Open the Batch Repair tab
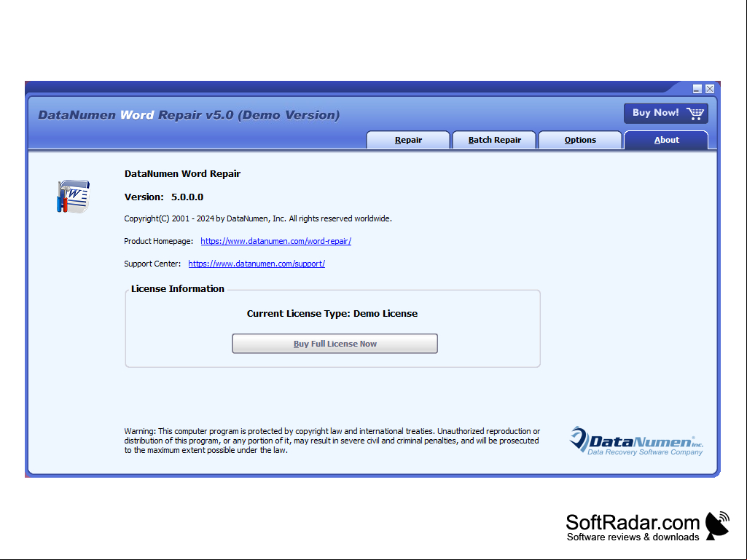747x560 pixels. [495, 140]
